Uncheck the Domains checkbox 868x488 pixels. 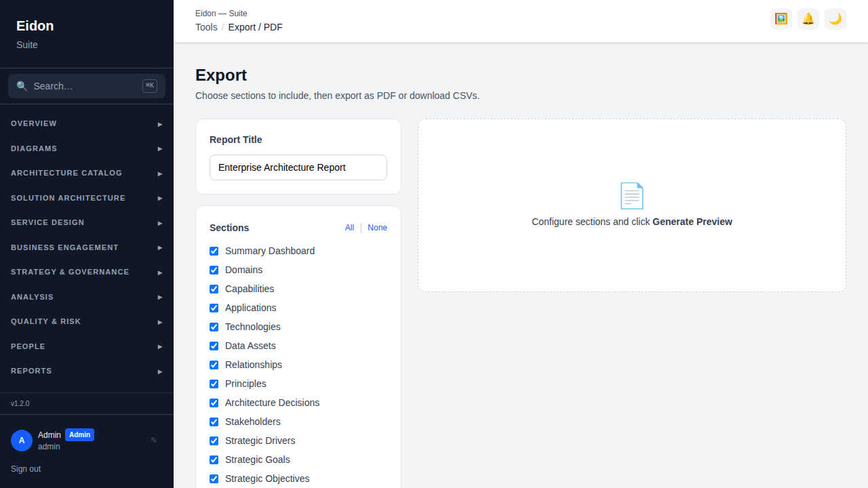pos(214,270)
